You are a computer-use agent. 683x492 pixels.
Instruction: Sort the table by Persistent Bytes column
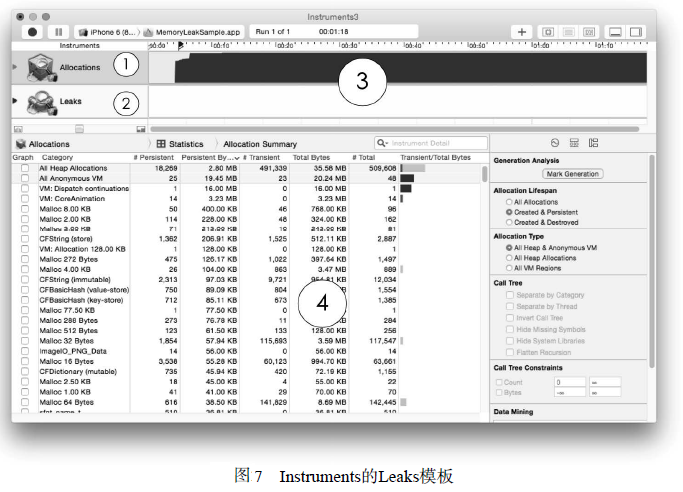(x=209, y=158)
